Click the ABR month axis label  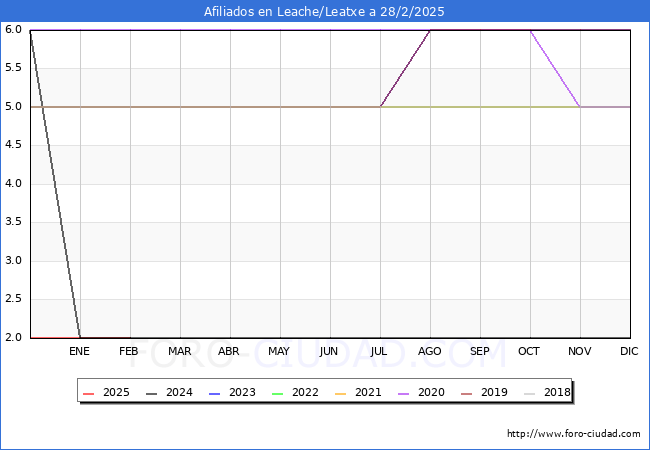coord(229,351)
